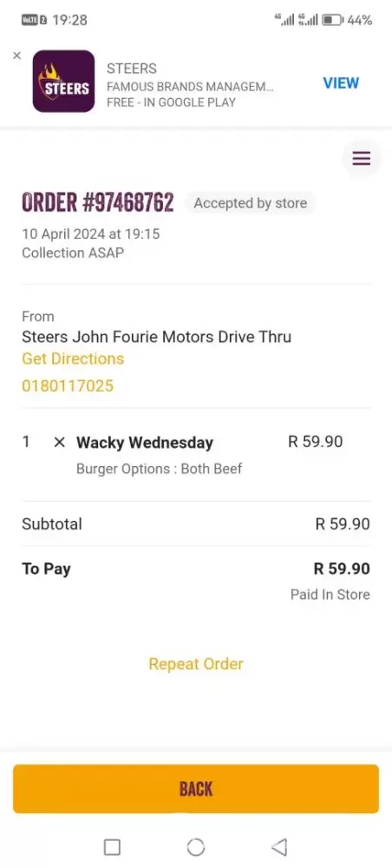This screenshot has width=392, height=868.
Task: Open the hamburger menu icon
Action: coord(362,159)
